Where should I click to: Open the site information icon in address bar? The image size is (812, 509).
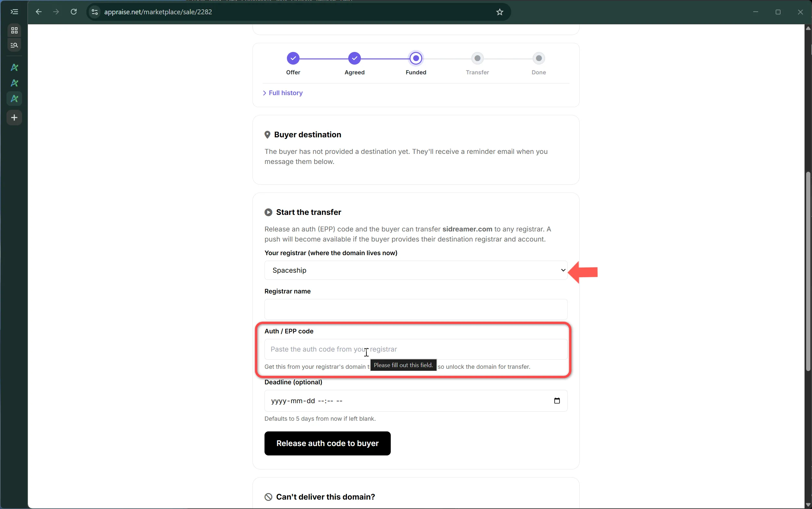coord(95,12)
